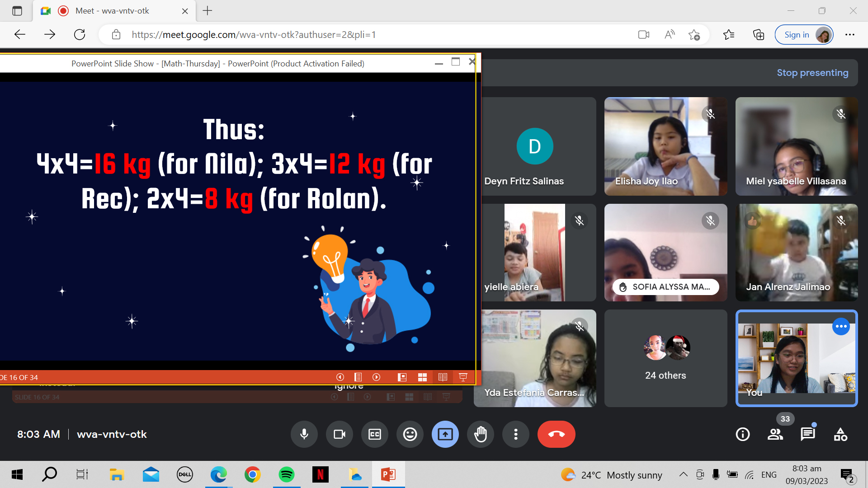Go to previous slide in PowerPoint
Image resolution: width=868 pixels, height=488 pixels.
[x=340, y=377]
